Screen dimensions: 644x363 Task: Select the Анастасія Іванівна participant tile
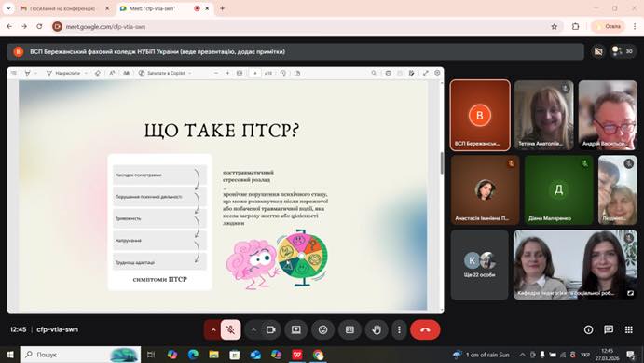point(485,189)
